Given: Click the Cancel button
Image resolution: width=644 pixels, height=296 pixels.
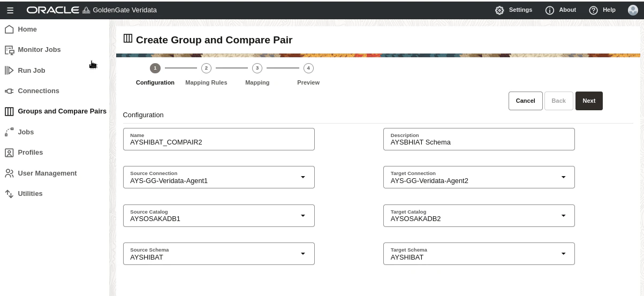Looking at the screenshot, I should pyautogui.click(x=525, y=101).
